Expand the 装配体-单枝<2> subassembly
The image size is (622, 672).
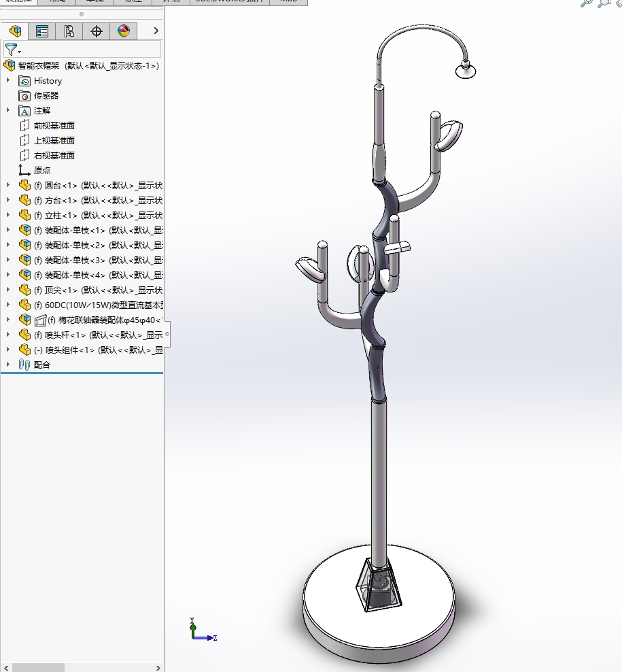point(7,245)
